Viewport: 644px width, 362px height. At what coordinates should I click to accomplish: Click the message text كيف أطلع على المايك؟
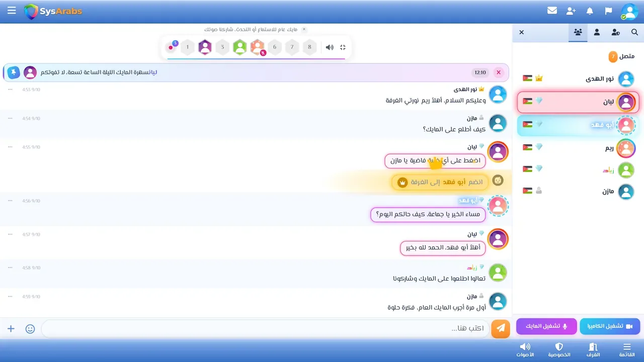454,129
